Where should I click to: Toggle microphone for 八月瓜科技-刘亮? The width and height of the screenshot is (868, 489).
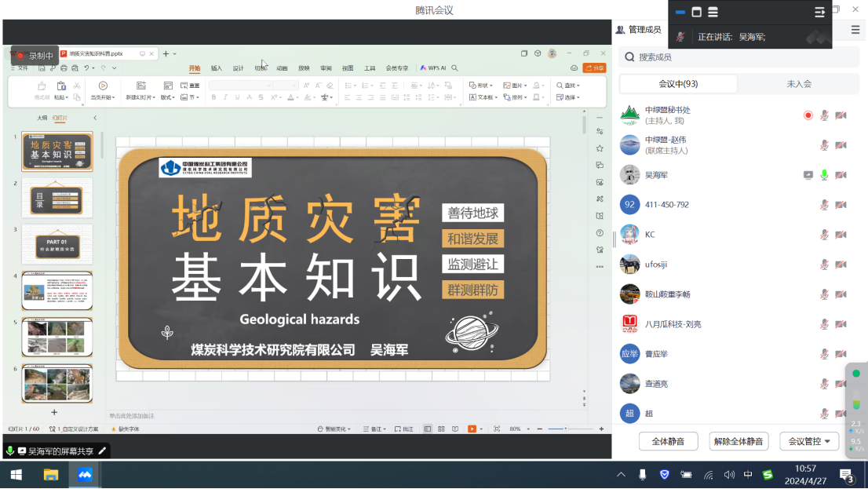(x=824, y=324)
